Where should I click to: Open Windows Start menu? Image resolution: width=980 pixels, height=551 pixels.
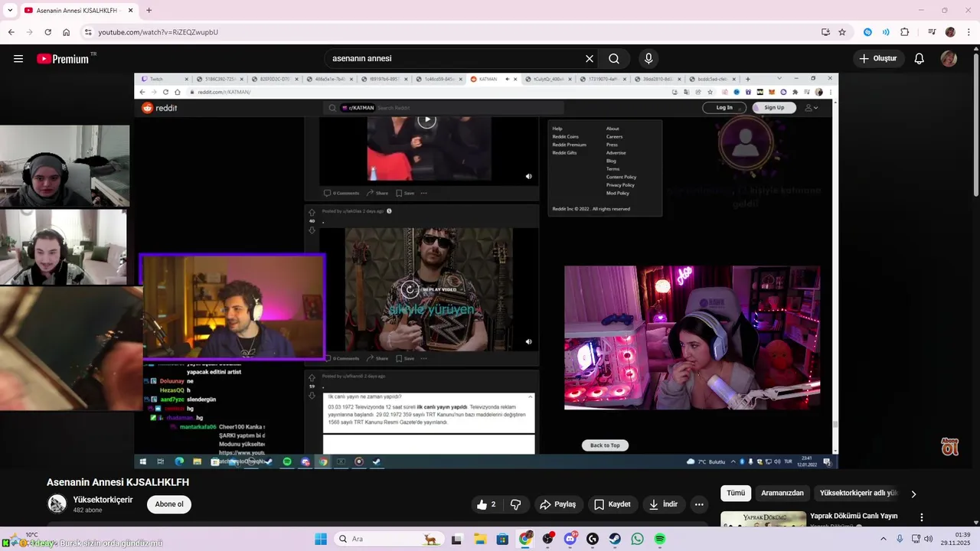point(320,539)
